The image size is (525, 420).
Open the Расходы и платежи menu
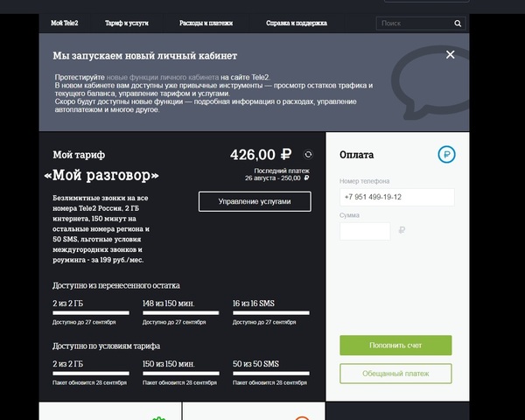(206, 23)
